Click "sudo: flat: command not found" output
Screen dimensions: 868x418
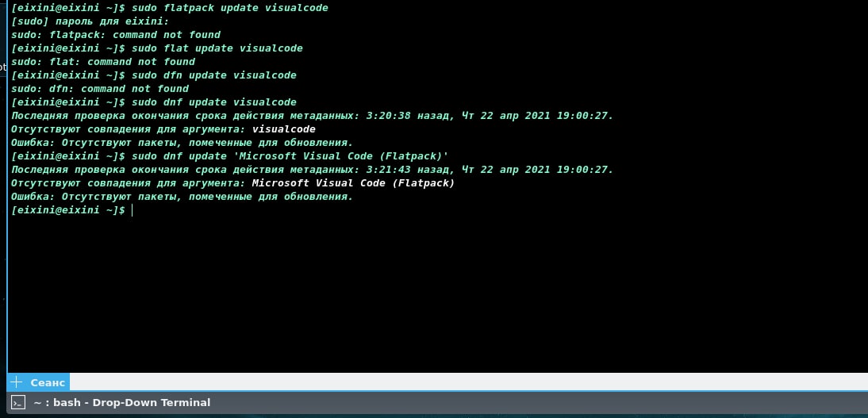point(103,61)
